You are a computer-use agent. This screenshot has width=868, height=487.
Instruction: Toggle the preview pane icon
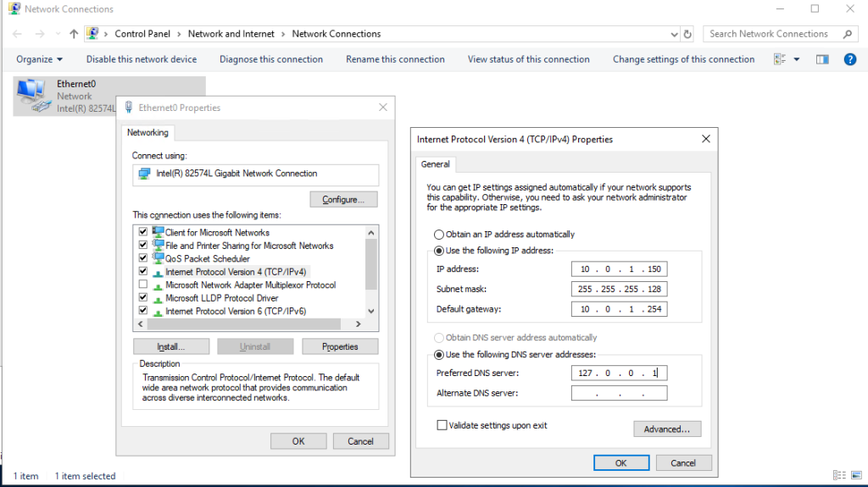pyautogui.click(x=821, y=59)
